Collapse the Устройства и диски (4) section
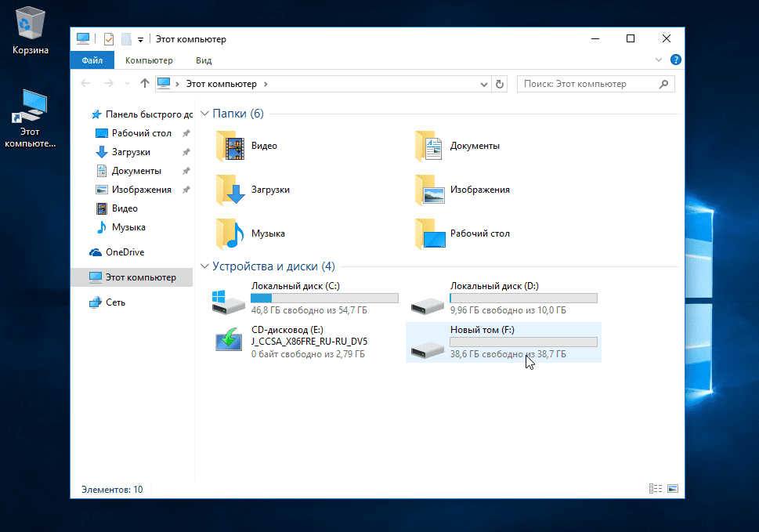759x532 pixels. (x=205, y=266)
